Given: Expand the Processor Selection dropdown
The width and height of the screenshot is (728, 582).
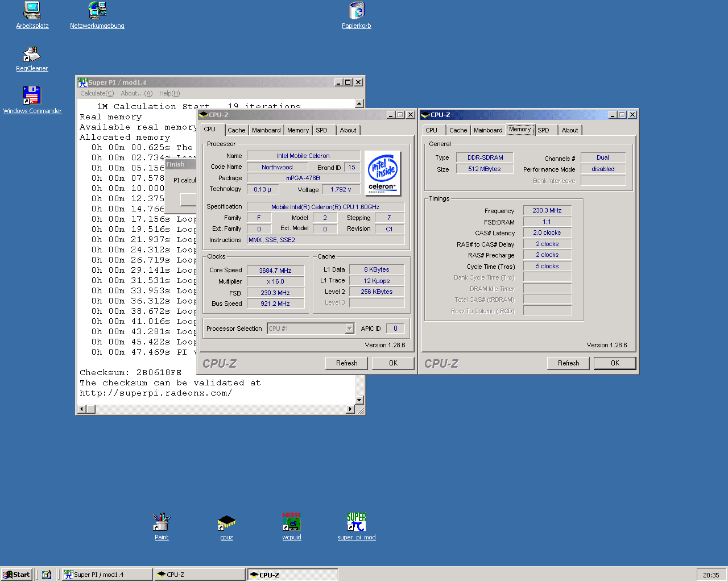Looking at the screenshot, I should click(x=349, y=329).
